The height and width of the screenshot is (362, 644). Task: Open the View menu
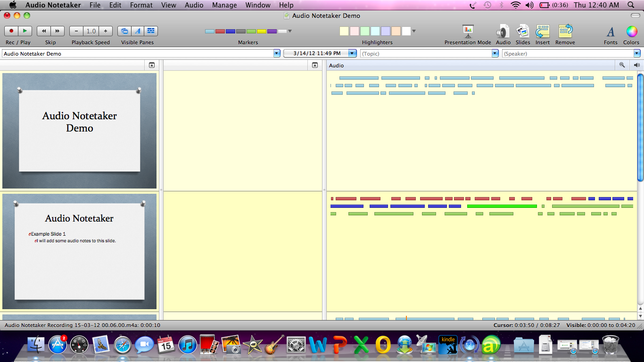(168, 5)
